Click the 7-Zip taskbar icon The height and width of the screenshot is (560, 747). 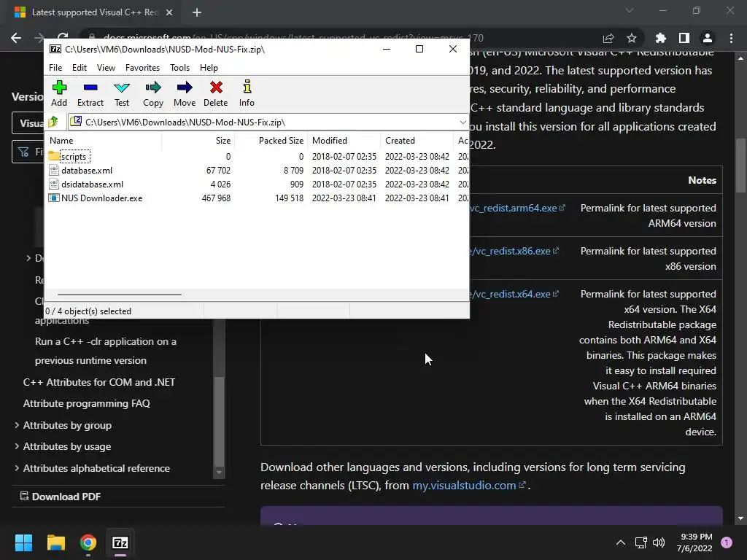[x=120, y=542]
